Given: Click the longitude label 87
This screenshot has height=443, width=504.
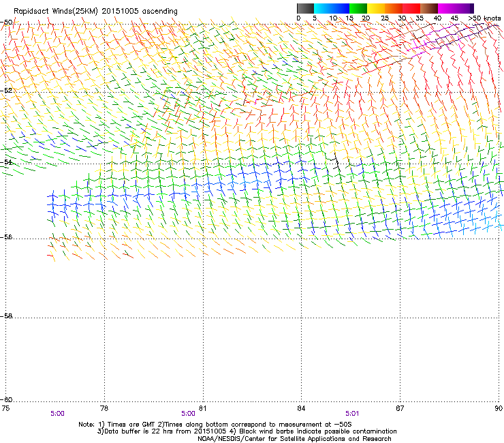Looking at the screenshot, I should pyautogui.click(x=400, y=408).
